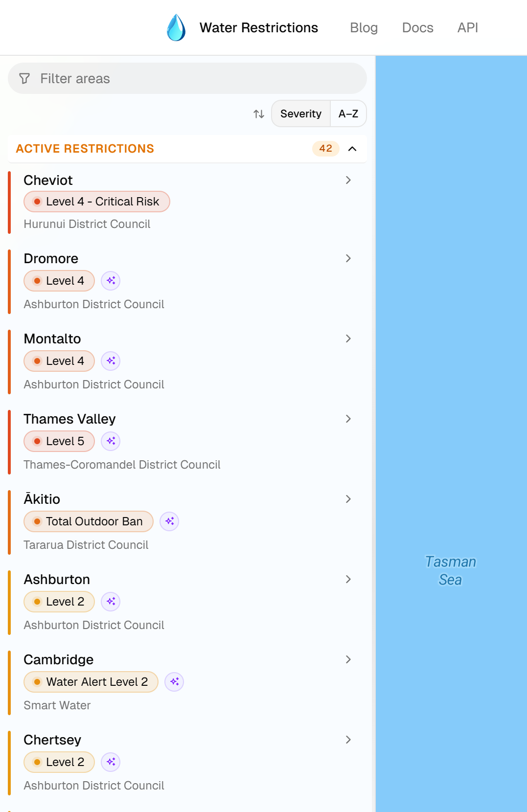Image resolution: width=527 pixels, height=812 pixels.
Task: Click the water droplet logo icon
Action: coord(176,27)
